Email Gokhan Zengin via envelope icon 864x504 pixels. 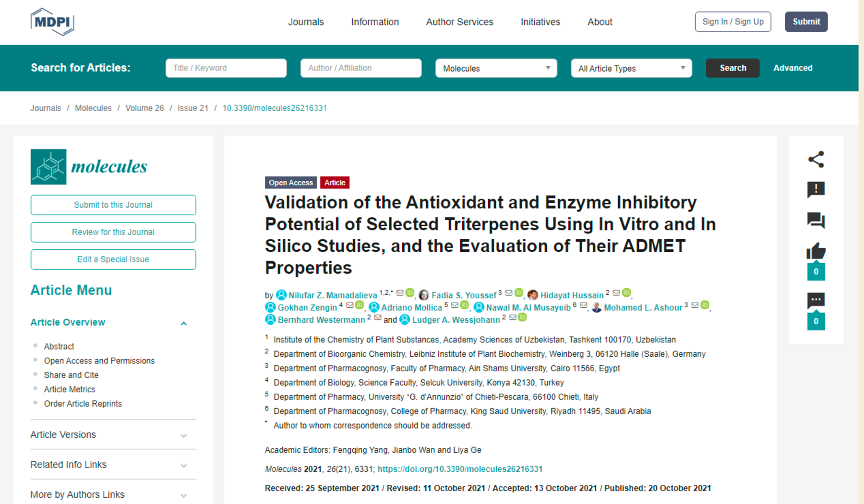(x=349, y=305)
